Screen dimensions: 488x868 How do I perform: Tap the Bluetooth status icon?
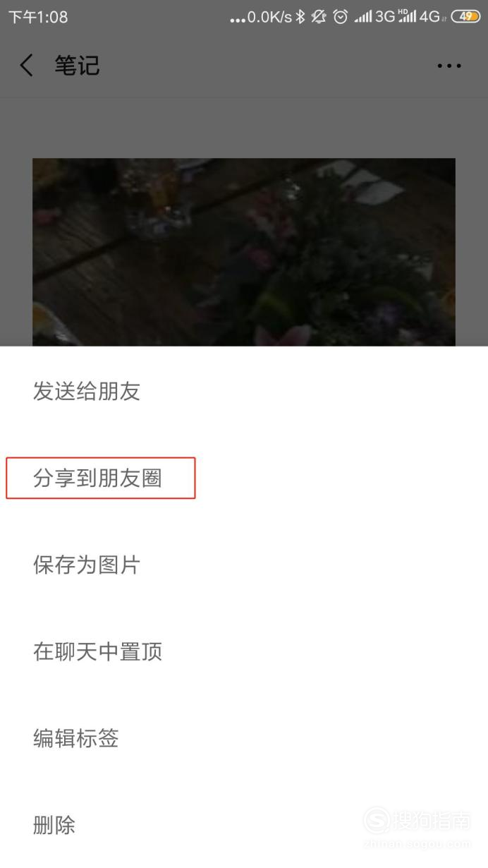[x=300, y=17]
